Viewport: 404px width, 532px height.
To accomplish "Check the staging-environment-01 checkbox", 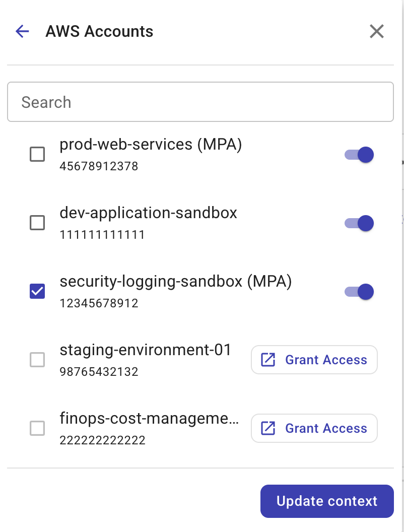I will pos(37,360).
